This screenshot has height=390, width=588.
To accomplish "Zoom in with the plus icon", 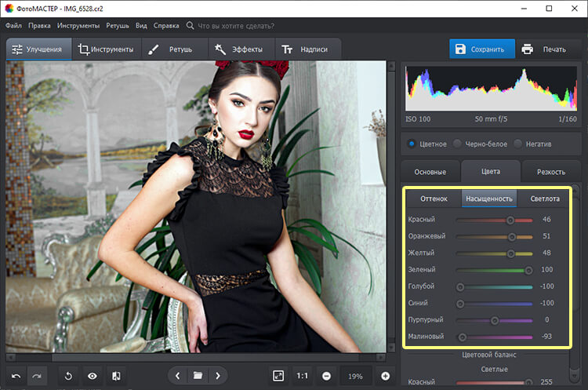I will pyautogui.click(x=385, y=375).
